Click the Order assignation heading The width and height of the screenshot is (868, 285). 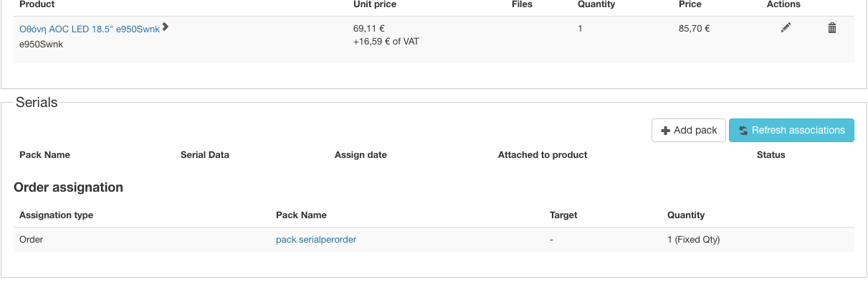[69, 187]
